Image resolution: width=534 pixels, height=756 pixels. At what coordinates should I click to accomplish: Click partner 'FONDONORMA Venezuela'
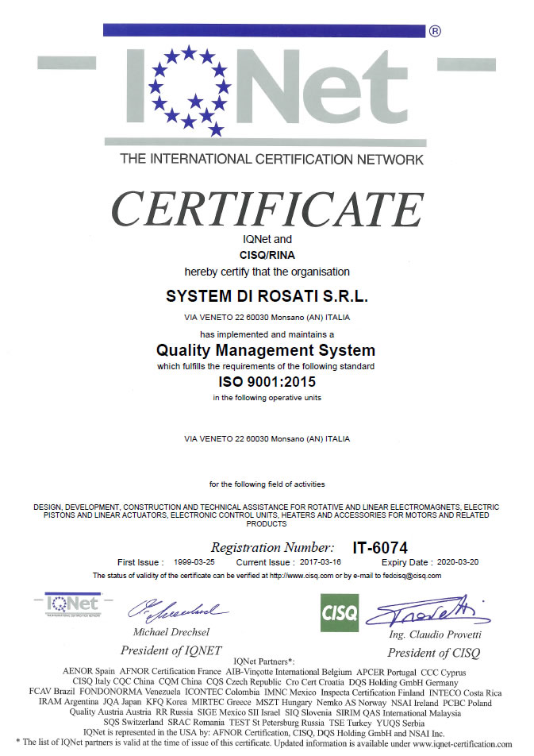pos(130,692)
